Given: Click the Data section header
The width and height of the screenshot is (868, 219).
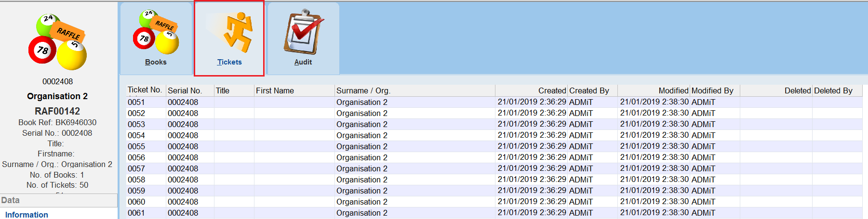Looking at the screenshot, I should (59, 200).
